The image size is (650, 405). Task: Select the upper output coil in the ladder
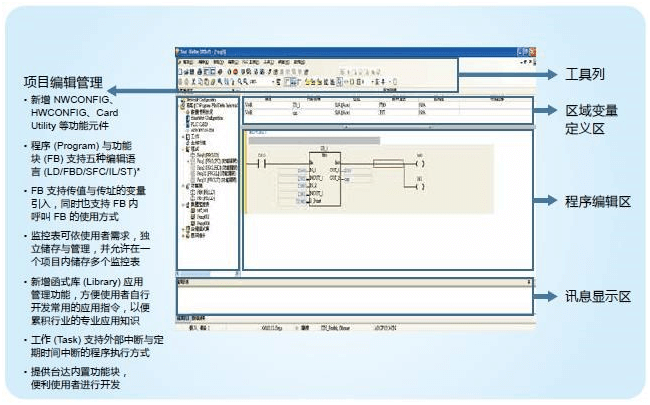pos(420,162)
